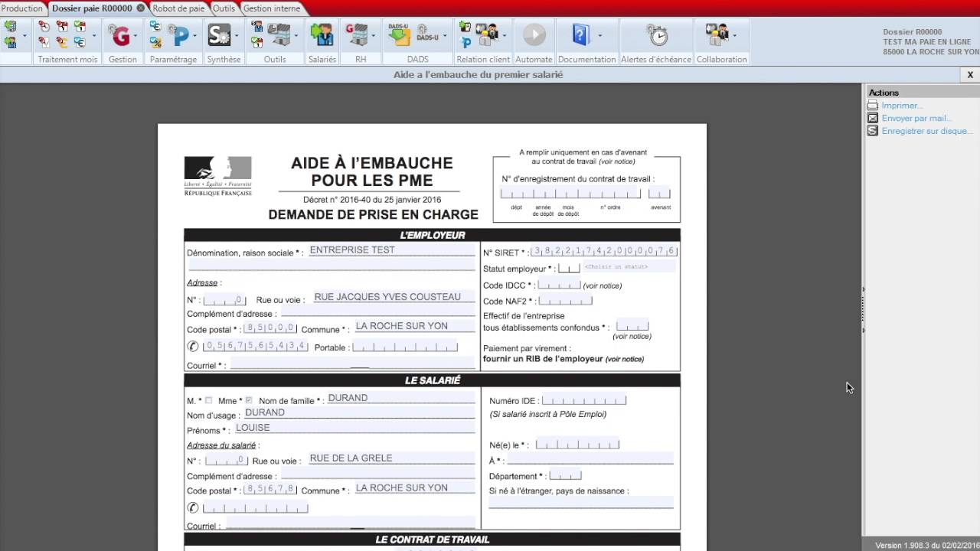
Task: Expand the Relation client dropdown arrow
Action: (x=504, y=35)
